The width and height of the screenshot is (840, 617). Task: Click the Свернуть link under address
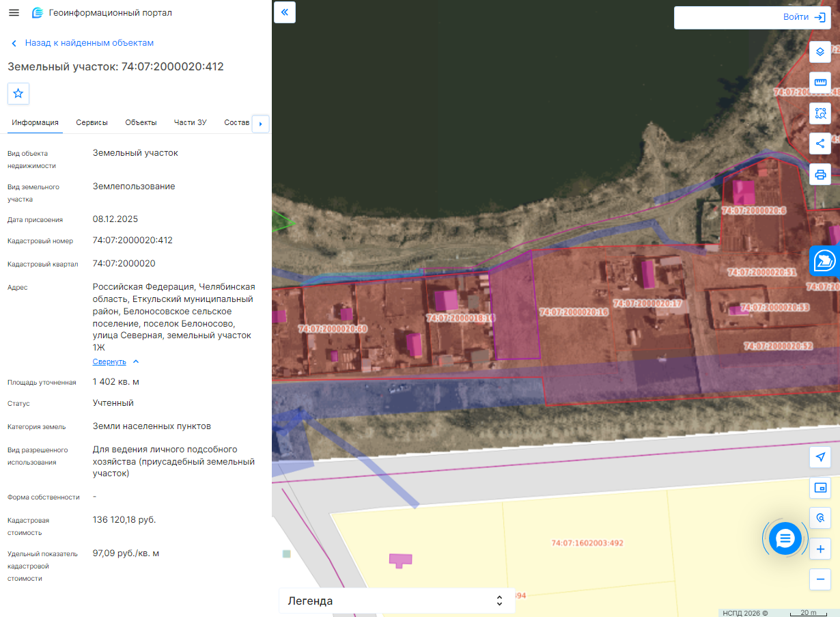[x=109, y=361]
